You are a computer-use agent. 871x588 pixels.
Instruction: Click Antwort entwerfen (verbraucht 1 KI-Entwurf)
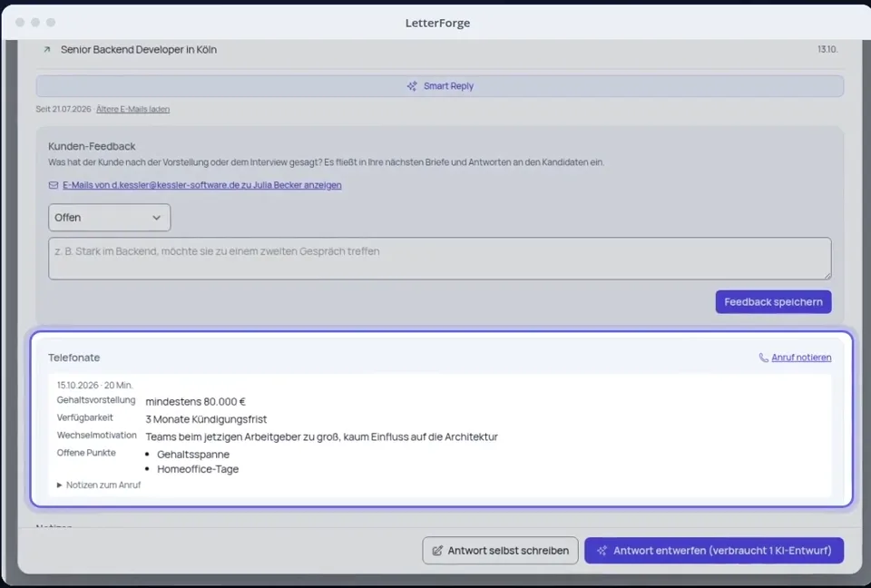click(714, 550)
